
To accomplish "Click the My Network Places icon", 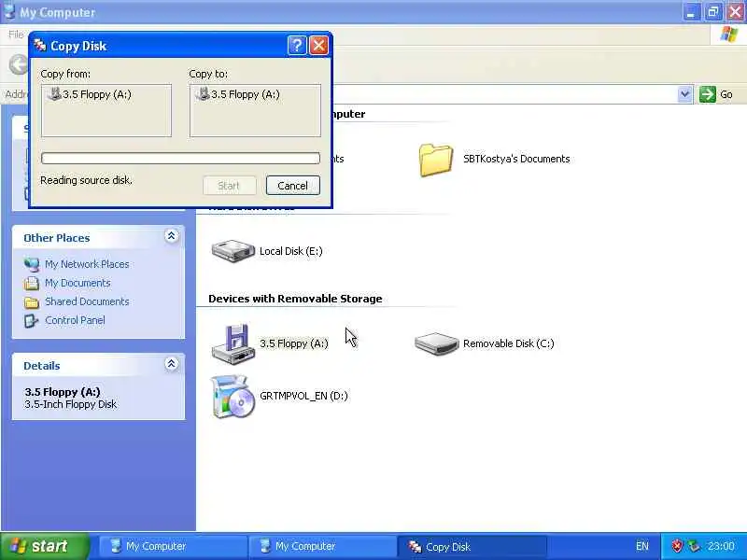I will [x=32, y=264].
